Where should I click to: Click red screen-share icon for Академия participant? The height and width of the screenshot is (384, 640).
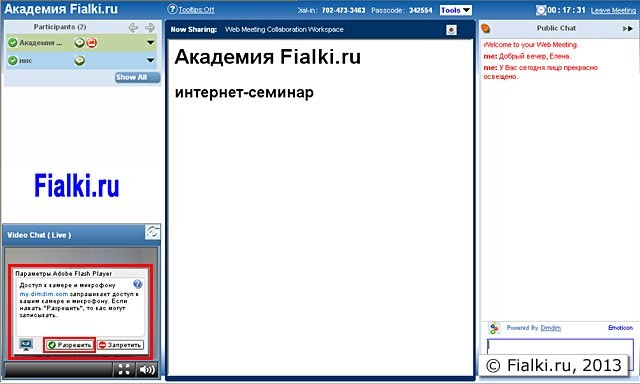[92, 42]
